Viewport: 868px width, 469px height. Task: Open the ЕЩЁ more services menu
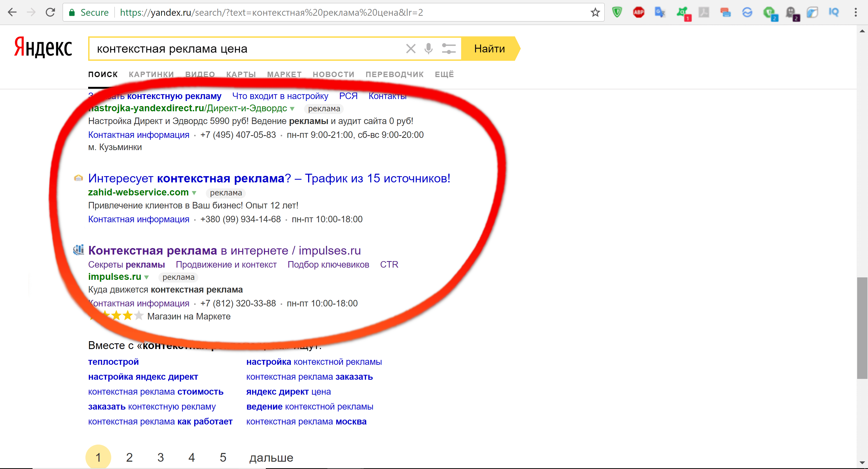coord(444,74)
